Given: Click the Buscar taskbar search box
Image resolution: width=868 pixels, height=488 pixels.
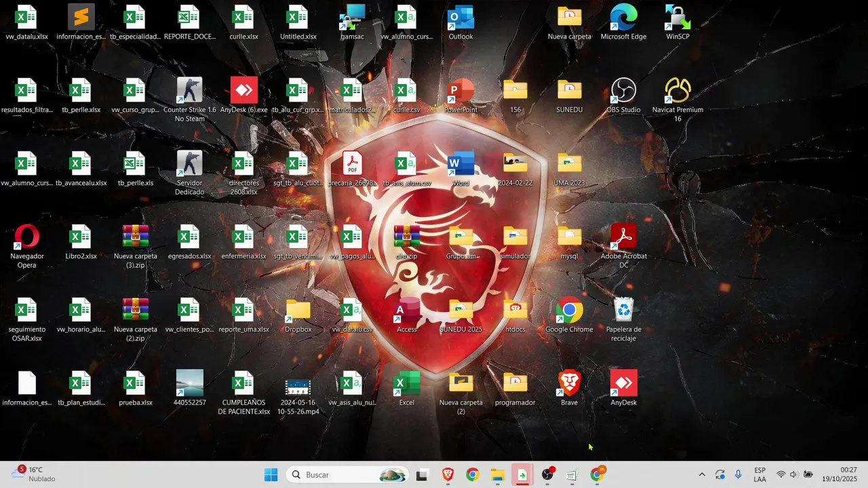Looking at the screenshot, I should [347, 474].
